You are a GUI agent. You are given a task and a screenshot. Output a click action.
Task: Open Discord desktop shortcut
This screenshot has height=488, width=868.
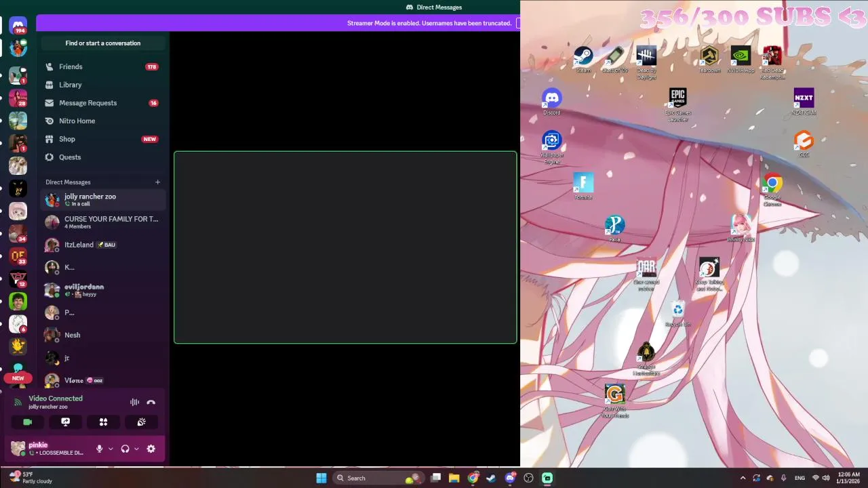coord(552,102)
